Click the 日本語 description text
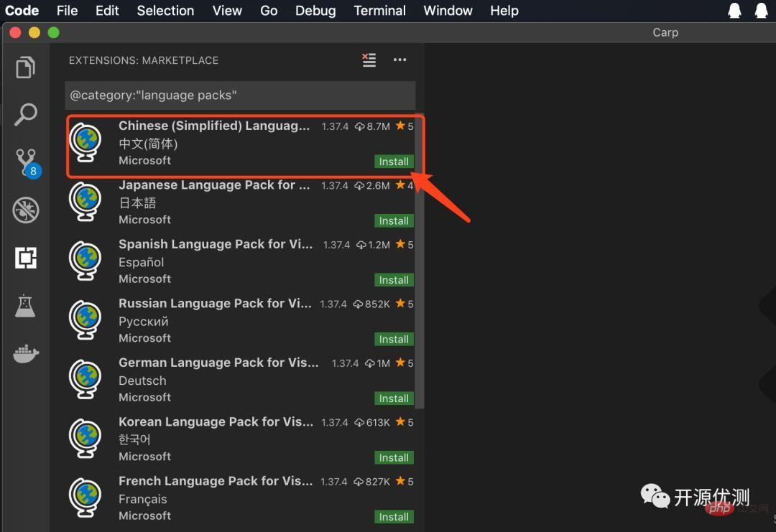 tap(137, 202)
